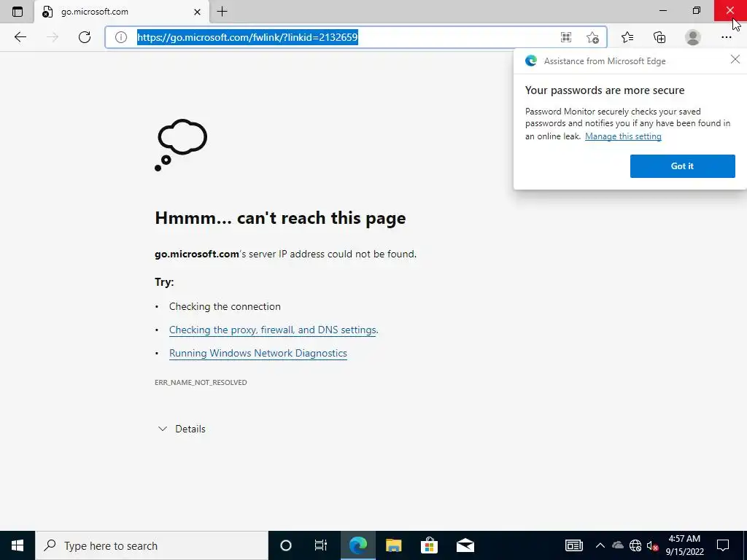This screenshot has width=747, height=560.
Task: Create QR code for this page
Action: [x=566, y=37]
